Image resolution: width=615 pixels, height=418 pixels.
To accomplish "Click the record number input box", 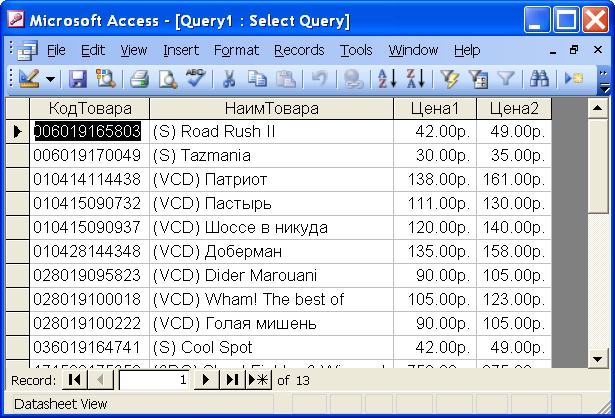I will (x=154, y=380).
